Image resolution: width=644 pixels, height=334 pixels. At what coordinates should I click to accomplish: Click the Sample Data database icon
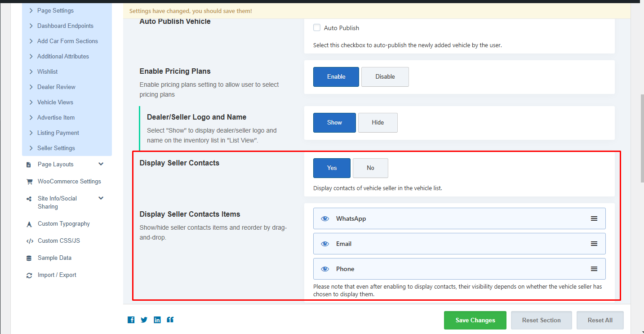pyautogui.click(x=29, y=258)
